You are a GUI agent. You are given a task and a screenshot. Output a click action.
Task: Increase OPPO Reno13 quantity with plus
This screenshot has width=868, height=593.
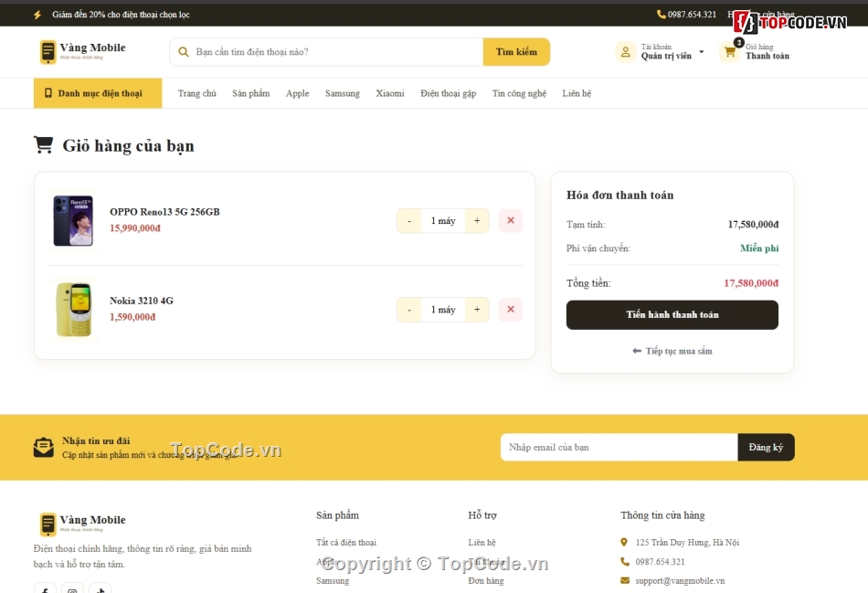(477, 220)
